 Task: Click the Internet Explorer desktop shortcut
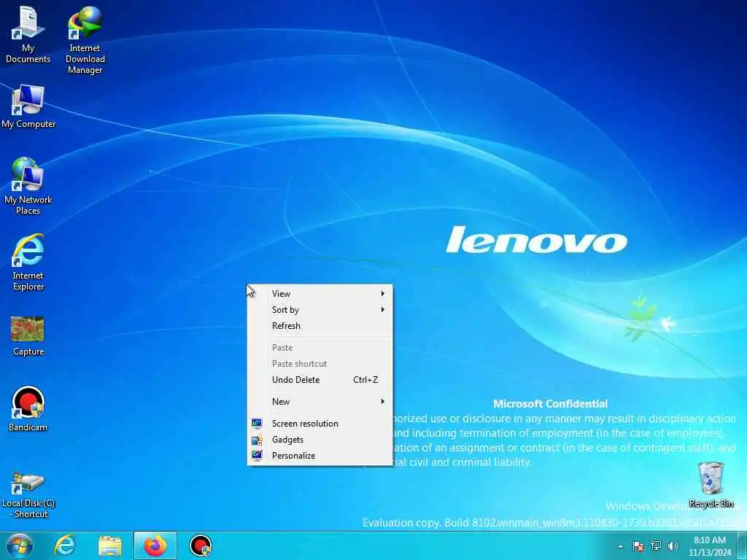pos(28,262)
